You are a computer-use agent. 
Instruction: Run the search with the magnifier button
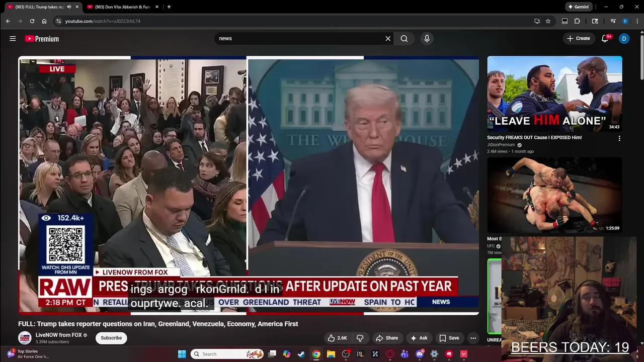pyautogui.click(x=404, y=38)
